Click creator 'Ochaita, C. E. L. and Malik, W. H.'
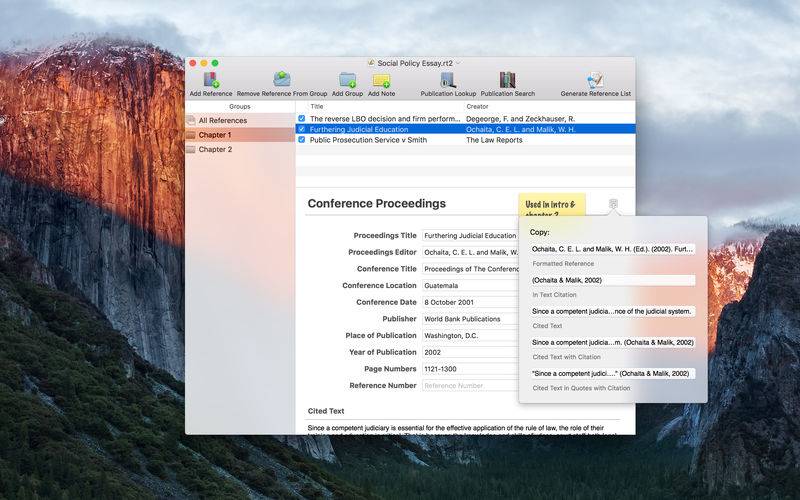800x500 pixels. 520,129
